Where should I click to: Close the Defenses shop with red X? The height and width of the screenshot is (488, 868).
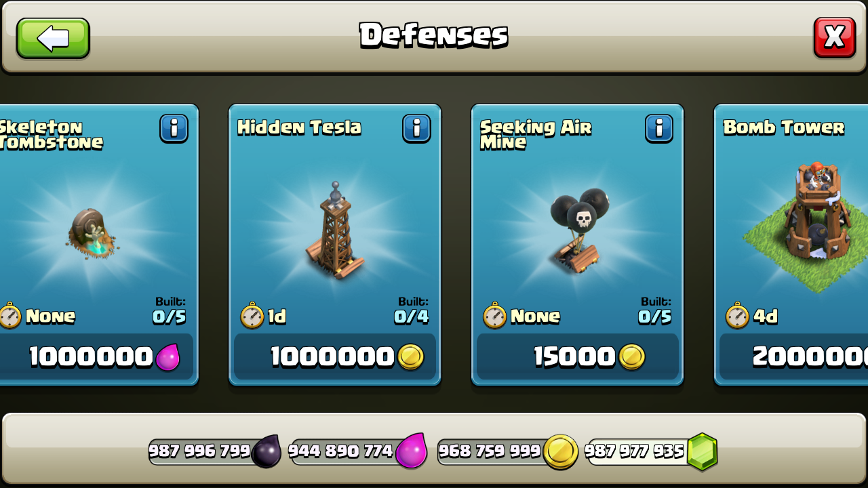[x=834, y=37]
